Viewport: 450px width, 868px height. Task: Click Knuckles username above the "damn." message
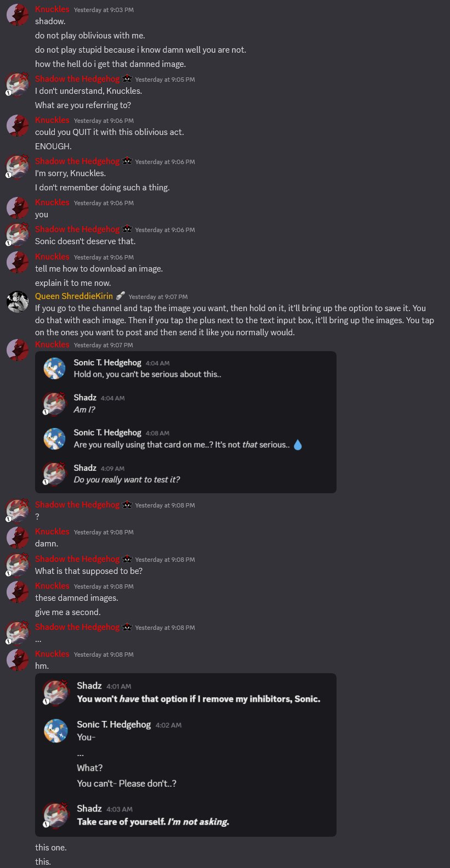coord(52,532)
